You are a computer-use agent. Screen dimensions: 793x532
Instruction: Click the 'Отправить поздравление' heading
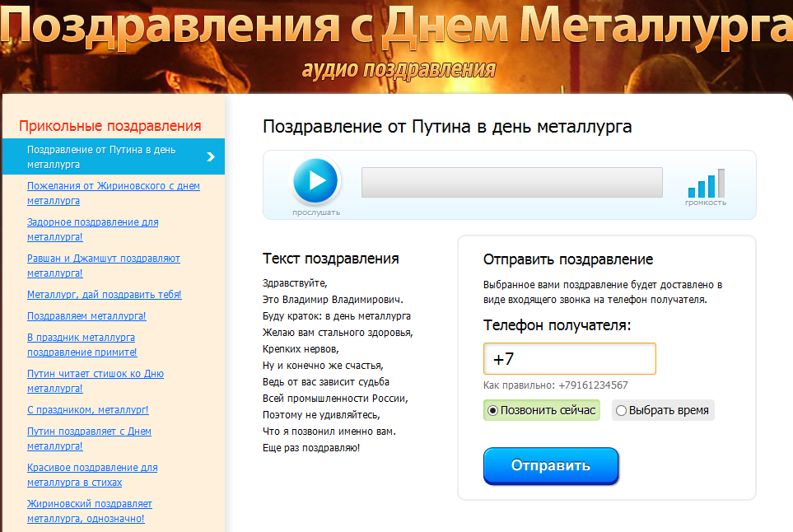tap(568, 259)
